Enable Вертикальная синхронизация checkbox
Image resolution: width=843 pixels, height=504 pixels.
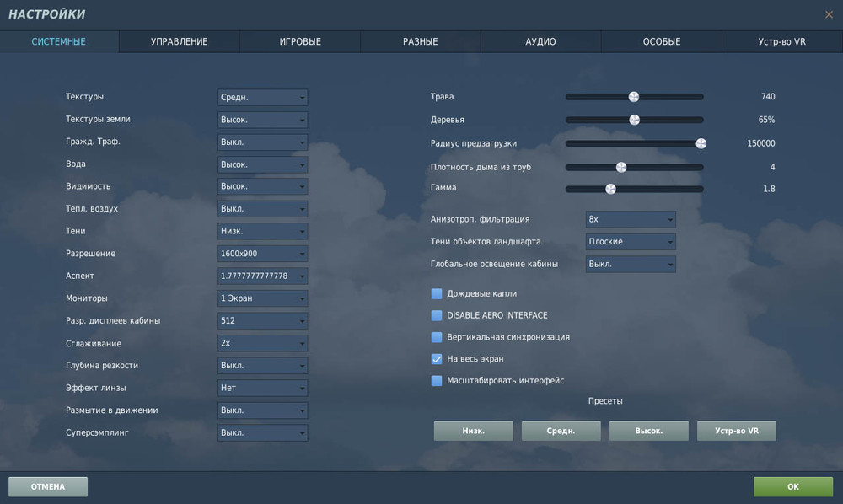pyautogui.click(x=437, y=337)
